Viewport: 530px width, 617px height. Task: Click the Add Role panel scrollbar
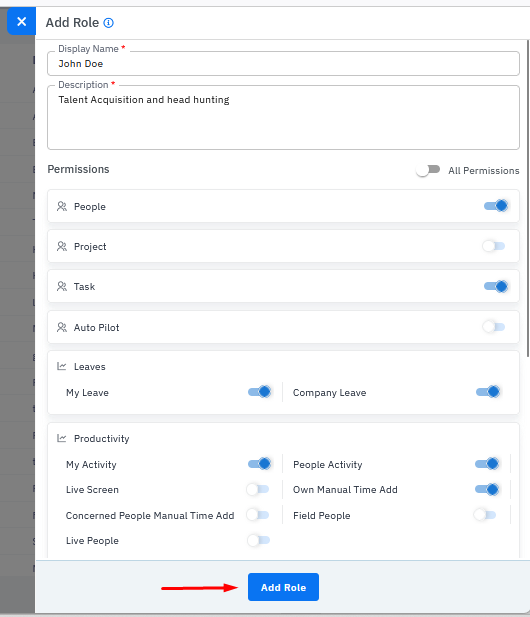pyautogui.click(x=528, y=199)
